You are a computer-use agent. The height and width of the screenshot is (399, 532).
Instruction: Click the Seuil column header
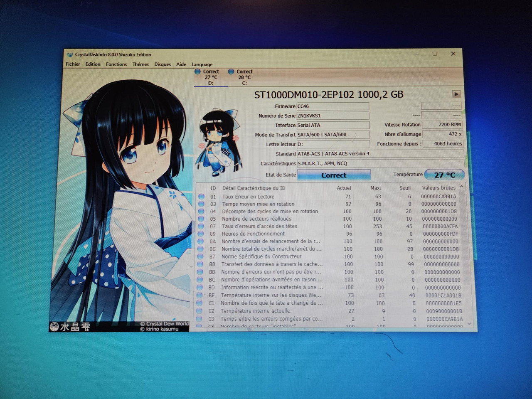click(x=405, y=188)
